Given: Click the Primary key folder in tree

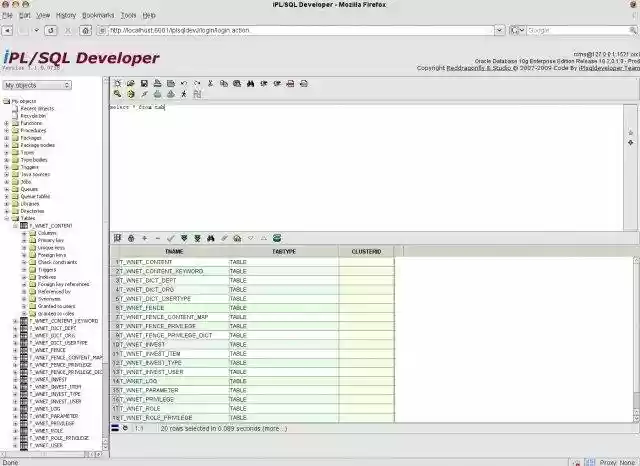Looking at the screenshot, I should click(51, 240).
